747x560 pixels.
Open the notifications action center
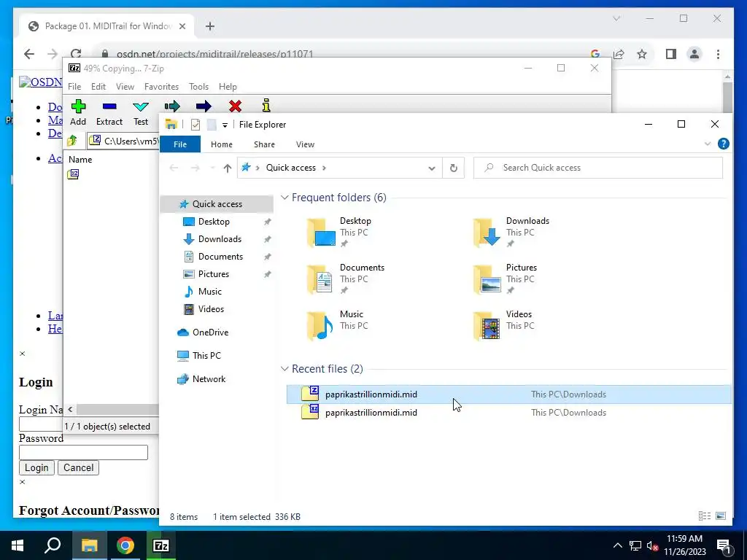click(x=724, y=546)
